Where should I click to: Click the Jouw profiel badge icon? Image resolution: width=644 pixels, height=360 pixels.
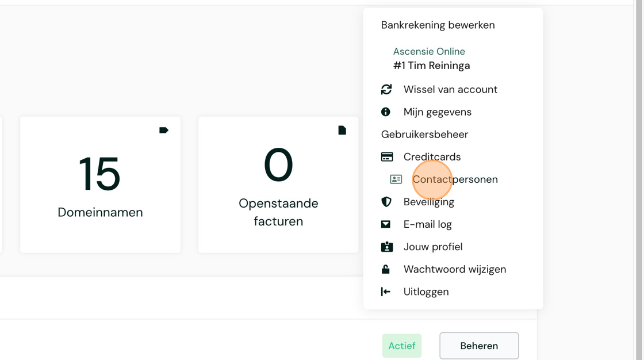click(x=387, y=247)
